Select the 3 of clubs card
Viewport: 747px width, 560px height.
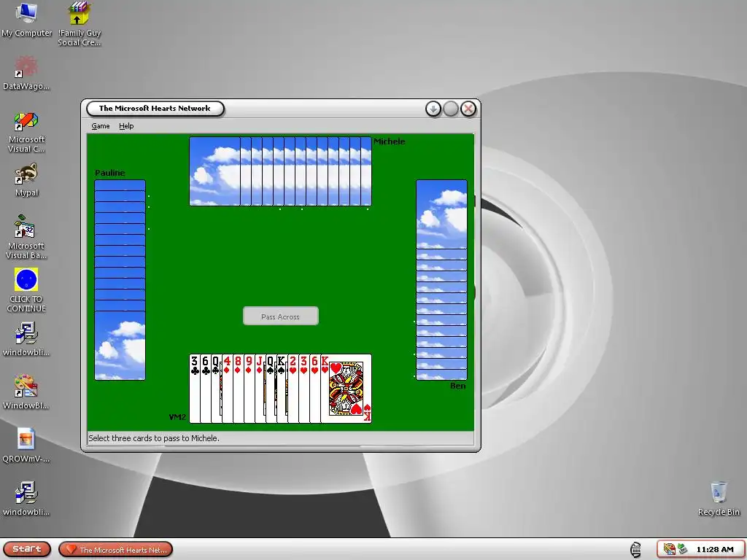click(x=194, y=389)
